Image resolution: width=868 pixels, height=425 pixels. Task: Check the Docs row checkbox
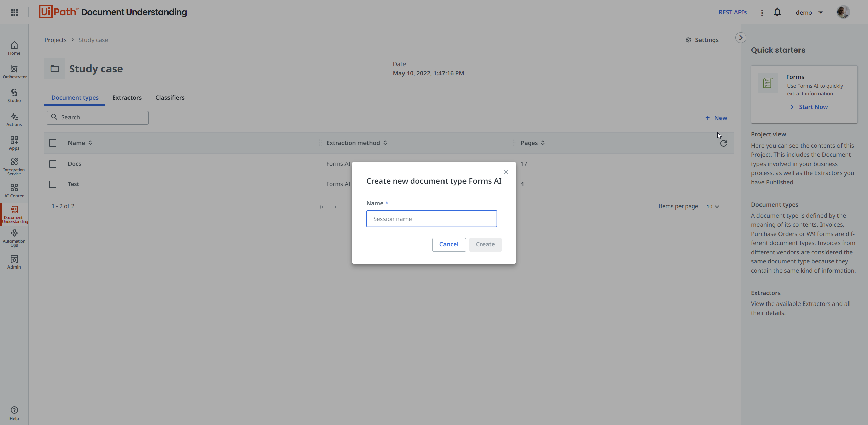point(53,164)
